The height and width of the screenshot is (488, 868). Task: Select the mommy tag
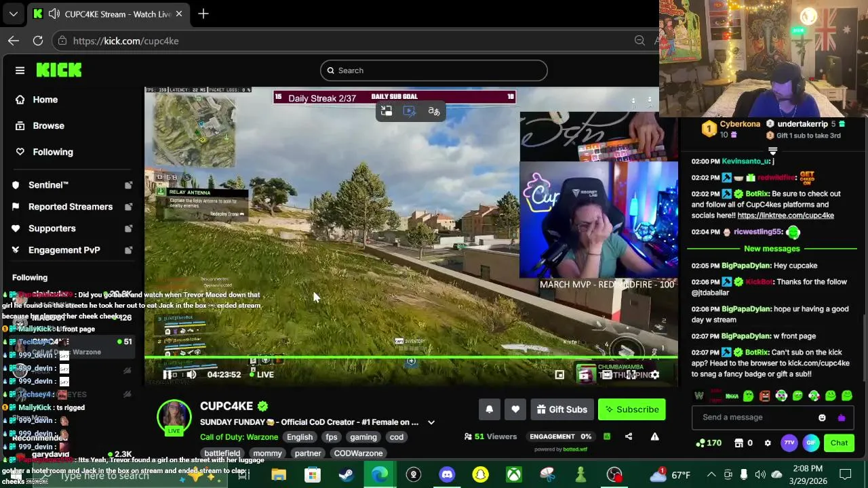[267, 453]
